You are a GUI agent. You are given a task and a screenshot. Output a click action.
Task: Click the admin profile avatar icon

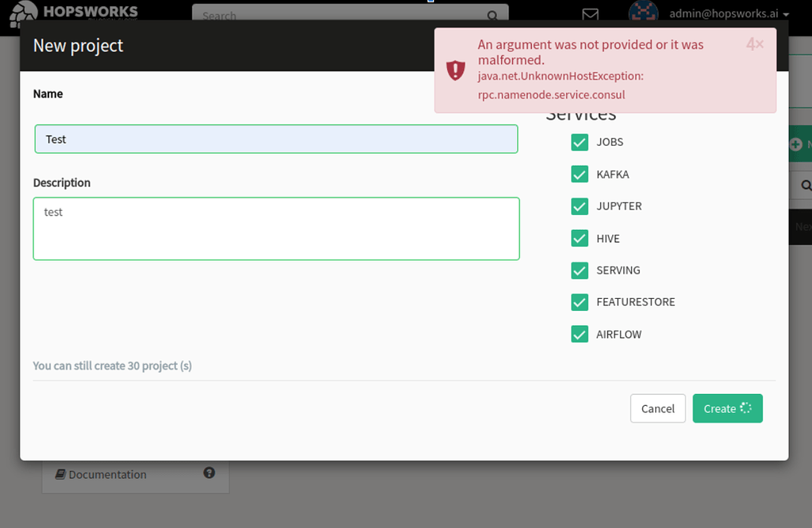[644, 12]
